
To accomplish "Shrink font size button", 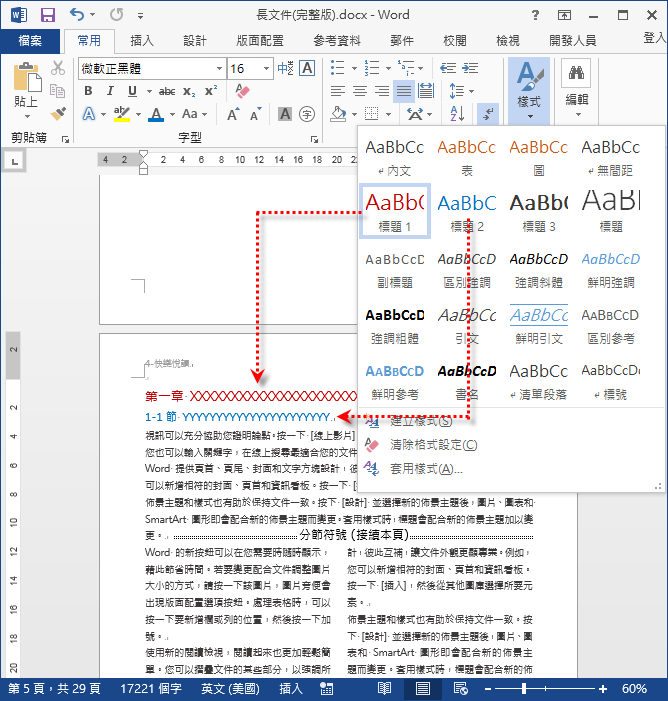I will click(255, 114).
